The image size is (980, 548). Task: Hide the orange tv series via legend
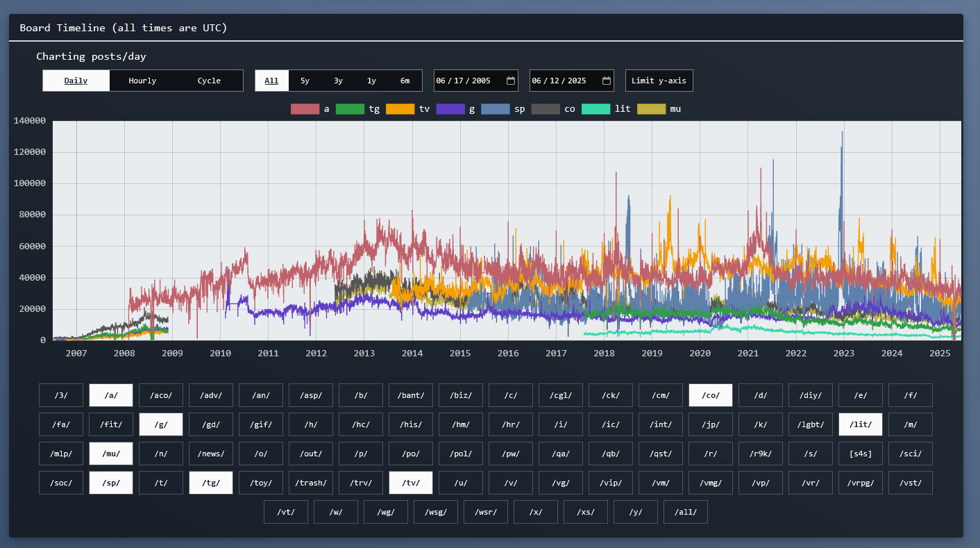point(399,109)
